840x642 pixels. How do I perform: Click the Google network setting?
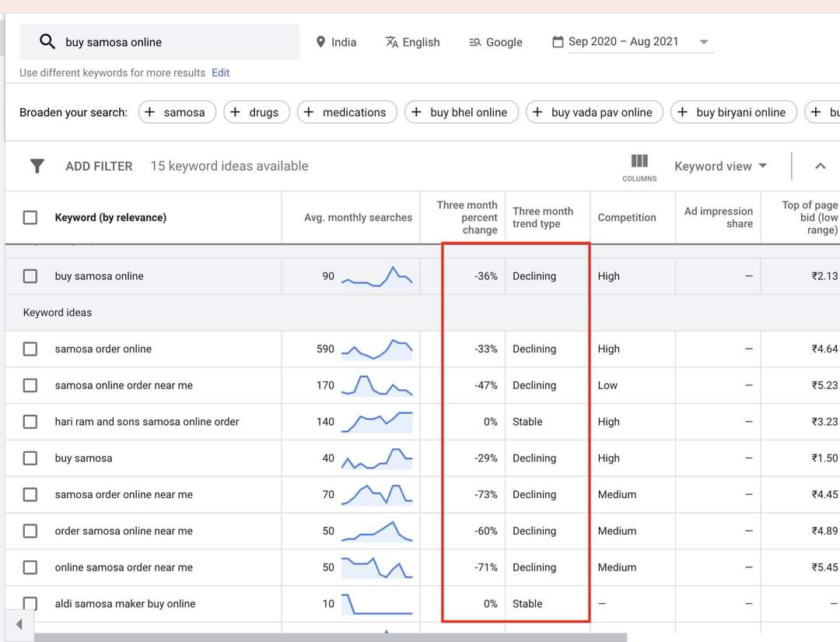click(x=495, y=42)
